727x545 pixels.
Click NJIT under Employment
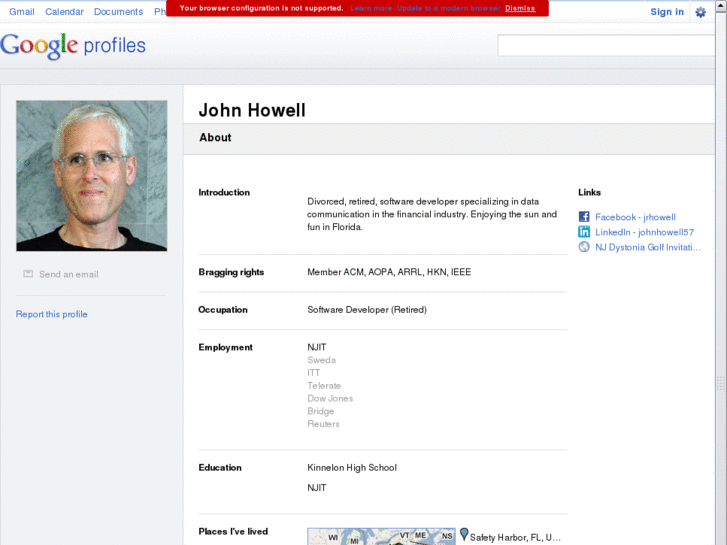[317, 347]
